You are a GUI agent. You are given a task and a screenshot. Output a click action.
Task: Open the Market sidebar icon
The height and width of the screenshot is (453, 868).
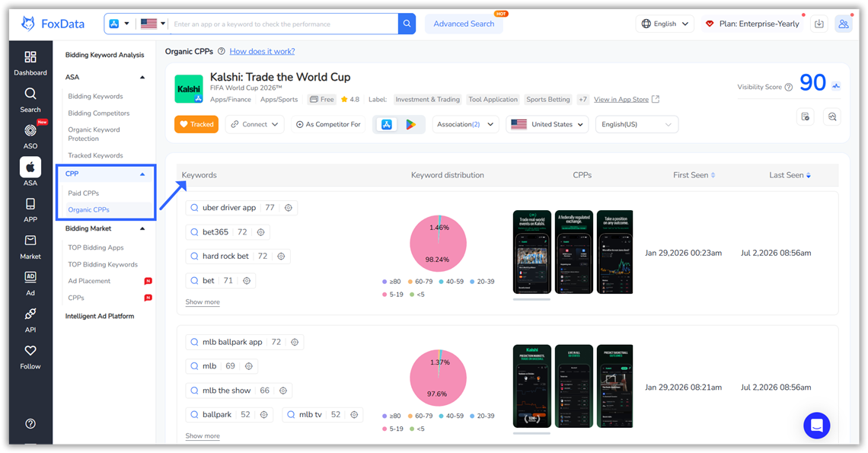click(30, 241)
